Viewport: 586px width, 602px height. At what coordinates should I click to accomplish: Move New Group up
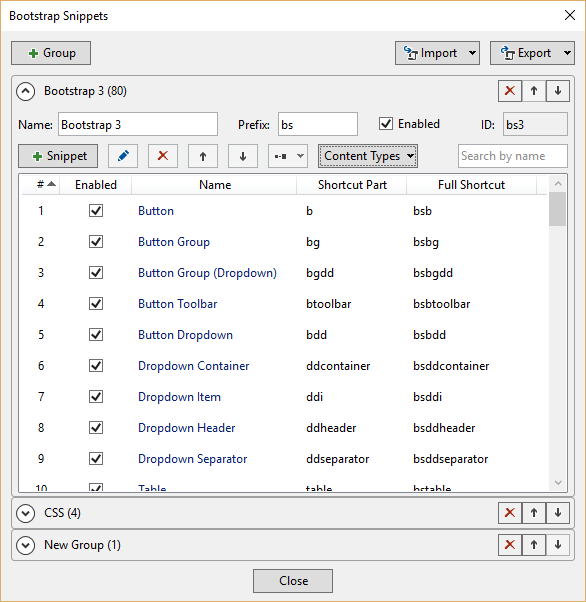(534, 545)
